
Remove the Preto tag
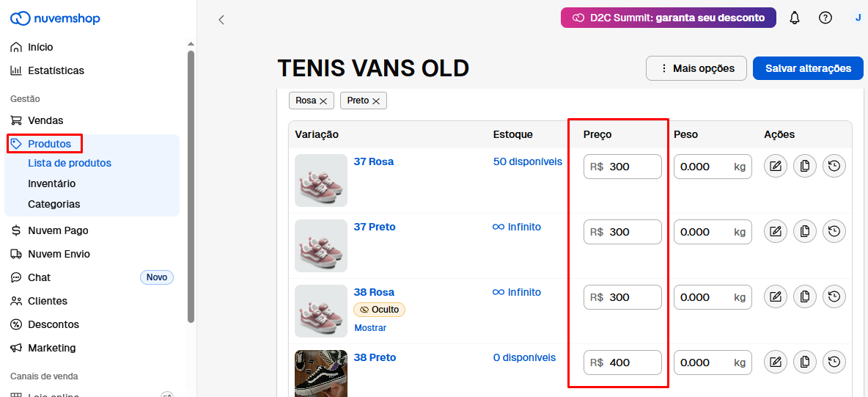coord(376,101)
